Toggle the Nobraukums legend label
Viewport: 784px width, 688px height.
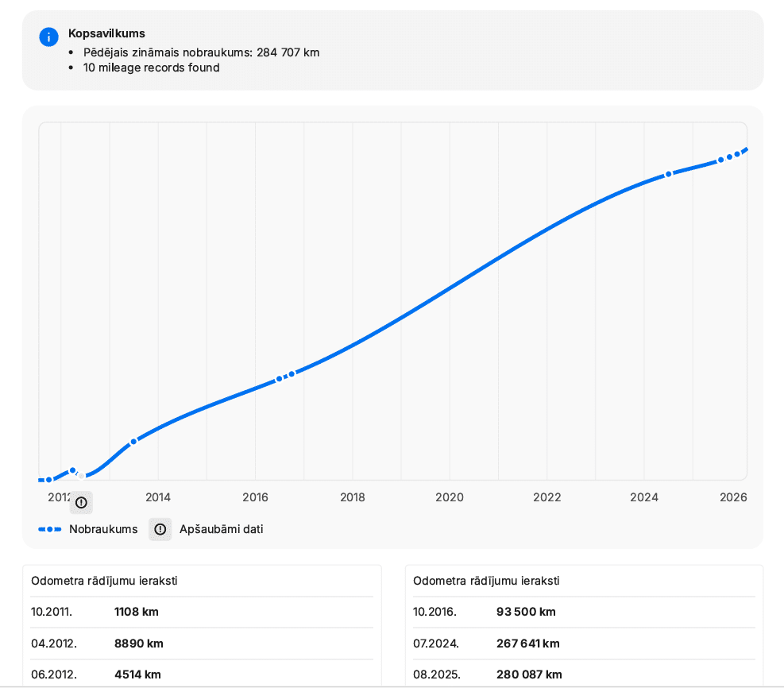[103, 529]
